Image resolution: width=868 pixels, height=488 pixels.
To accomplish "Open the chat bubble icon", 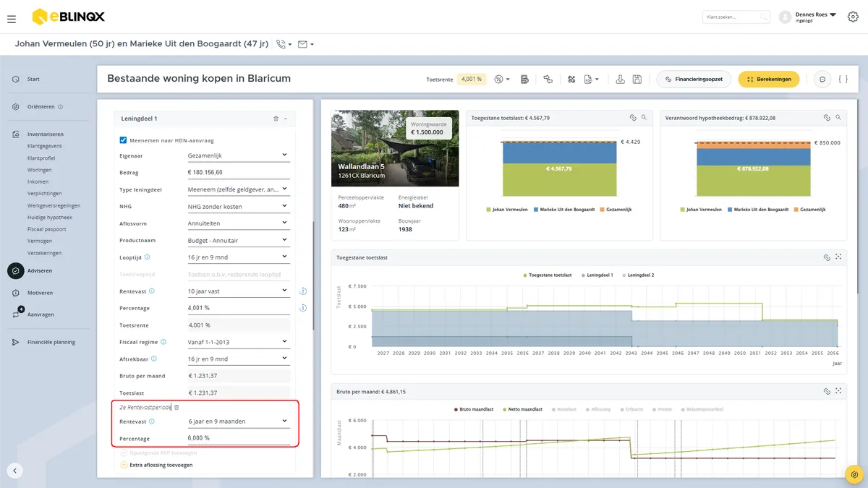I will click(822, 79).
